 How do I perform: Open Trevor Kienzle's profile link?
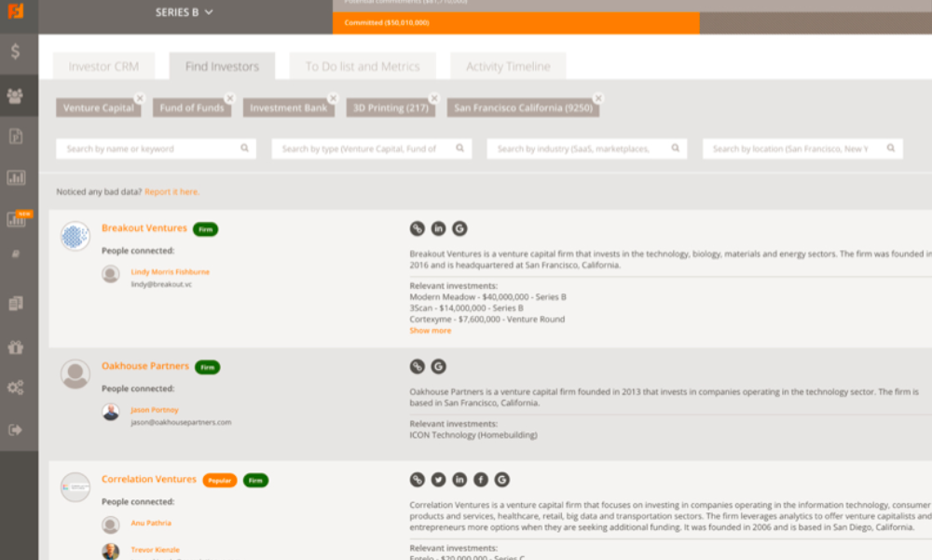(155, 550)
